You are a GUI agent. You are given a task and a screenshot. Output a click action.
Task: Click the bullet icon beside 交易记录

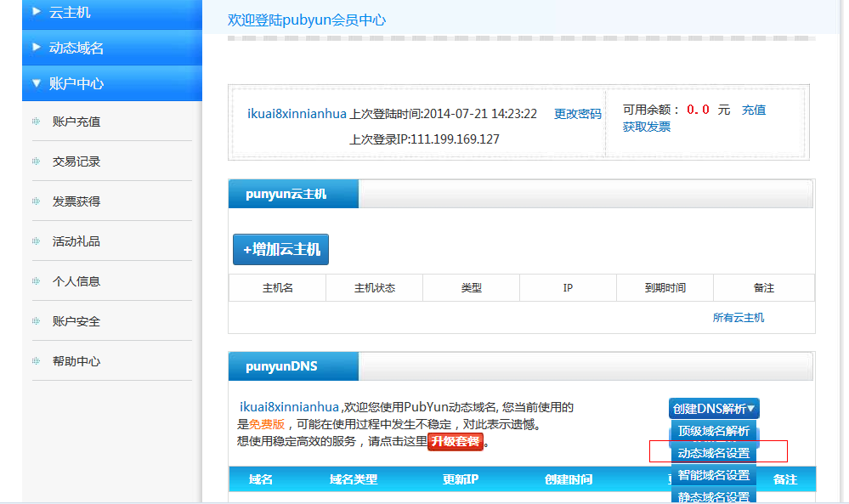click(x=37, y=161)
